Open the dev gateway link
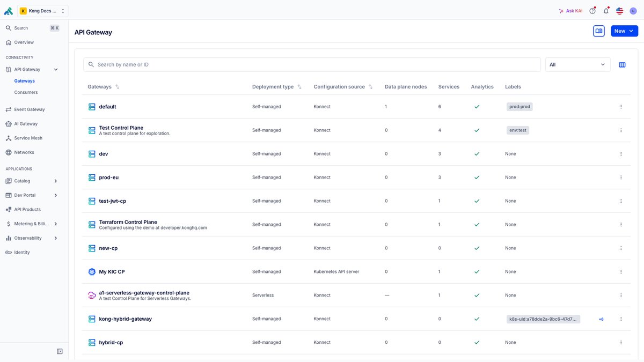Viewport: 644px width, 362px height. (104, 154)
